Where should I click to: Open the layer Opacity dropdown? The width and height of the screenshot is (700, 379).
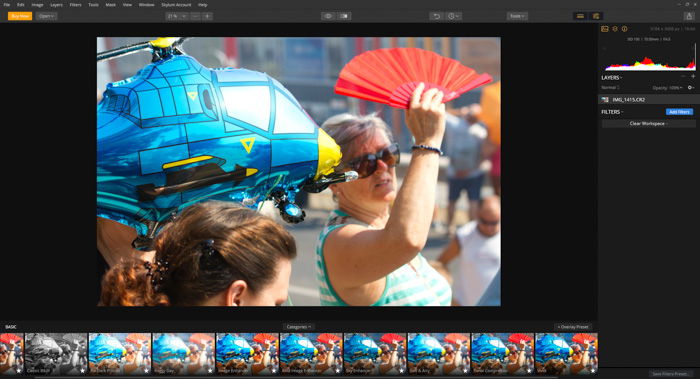tap(667, 88)
